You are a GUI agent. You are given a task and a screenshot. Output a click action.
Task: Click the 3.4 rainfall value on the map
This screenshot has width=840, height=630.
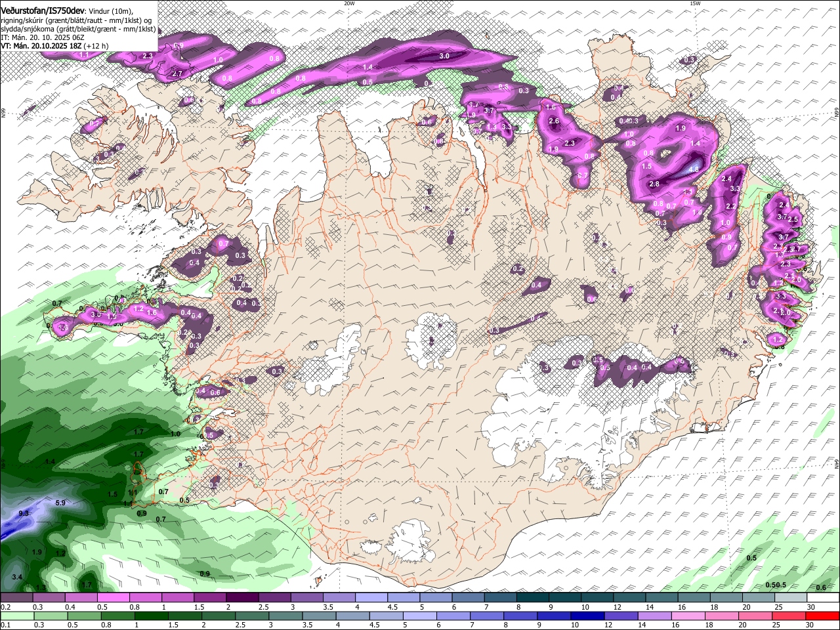(x=17, y=577)
